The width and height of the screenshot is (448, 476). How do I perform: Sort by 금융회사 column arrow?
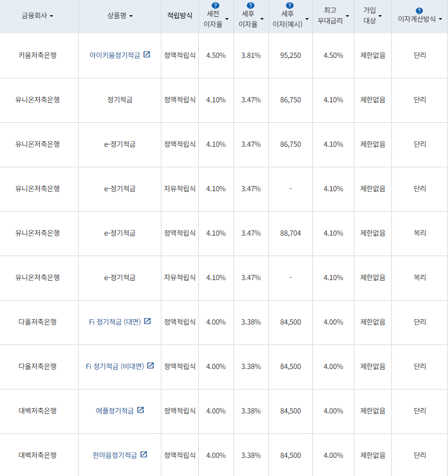click(x=51, y=16)
